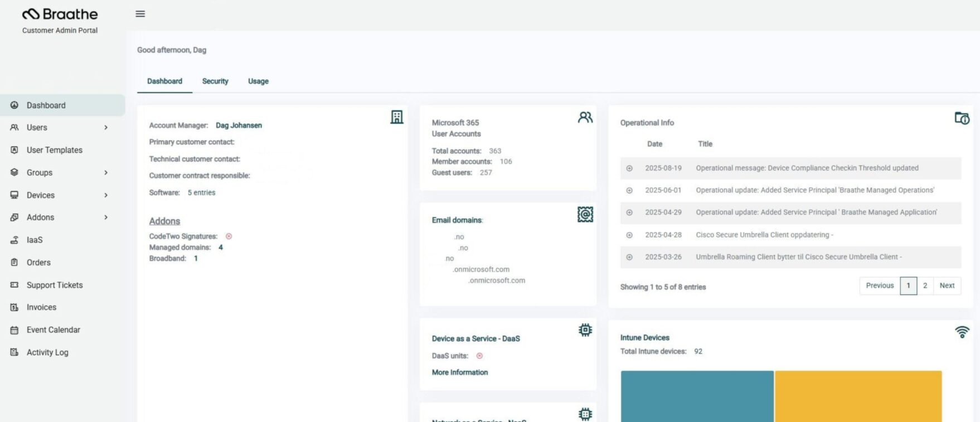Click the hamburger menu icon
This screenshot has width=980, height=422.
[140, 14]
